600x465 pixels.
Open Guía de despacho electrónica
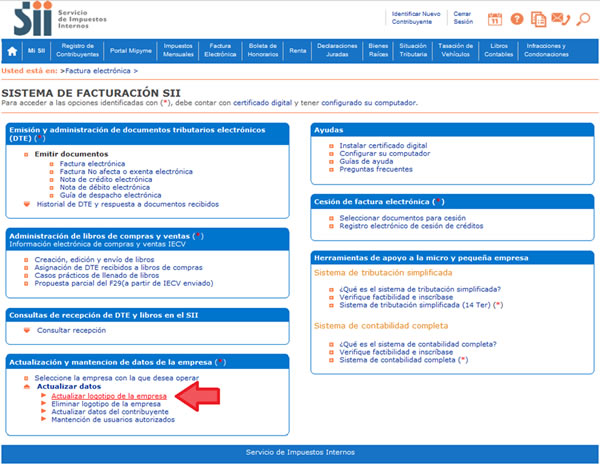coord(110,195)
